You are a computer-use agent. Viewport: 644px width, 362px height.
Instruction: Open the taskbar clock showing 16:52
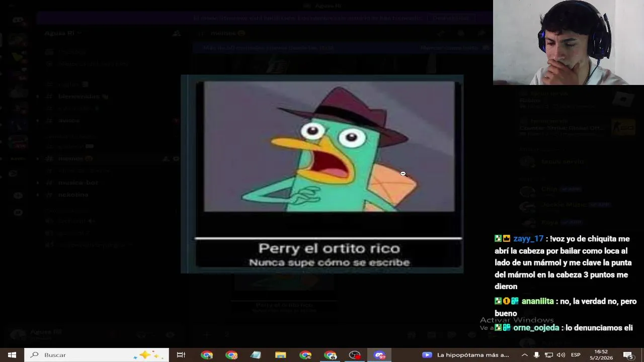click(x=601, y=355)
